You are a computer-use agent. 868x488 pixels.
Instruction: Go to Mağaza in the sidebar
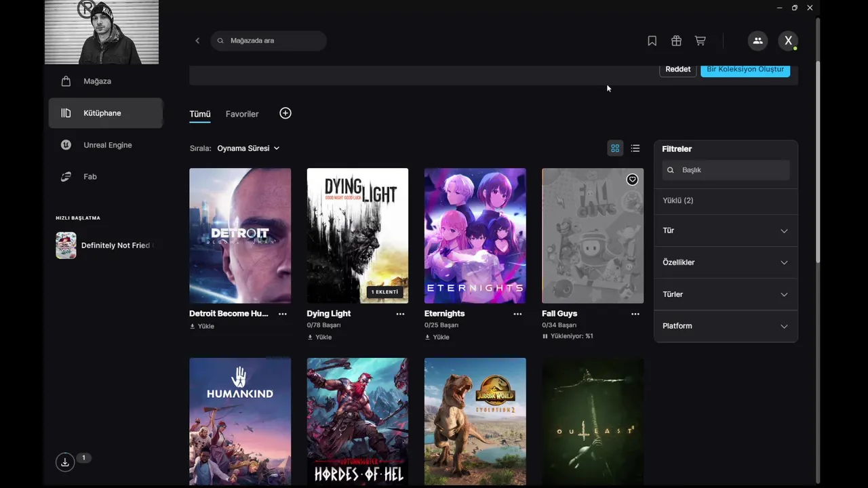(x=105, y=81)
